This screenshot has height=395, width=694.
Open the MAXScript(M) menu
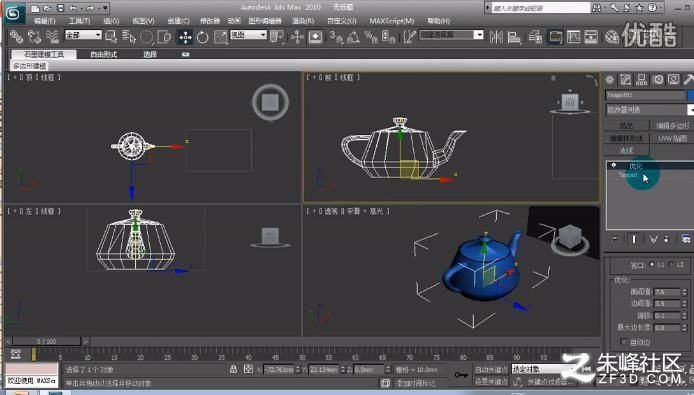point(392,21)
